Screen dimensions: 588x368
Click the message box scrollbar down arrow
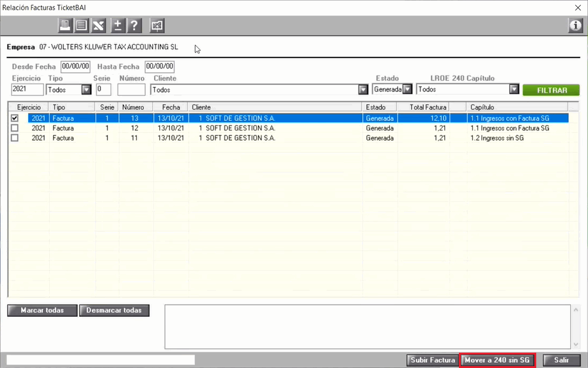[576, 344]
